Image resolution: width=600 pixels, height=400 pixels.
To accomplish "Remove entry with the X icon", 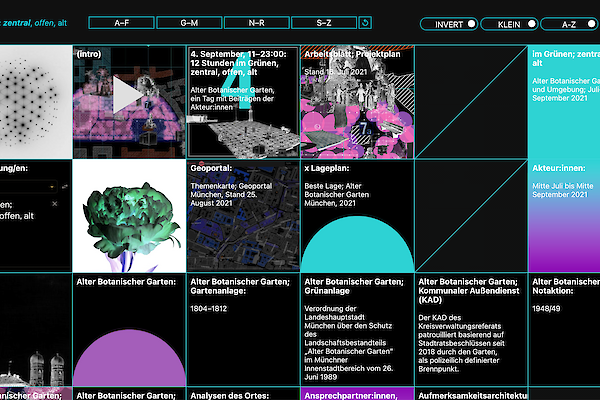I will pos(54,204).
